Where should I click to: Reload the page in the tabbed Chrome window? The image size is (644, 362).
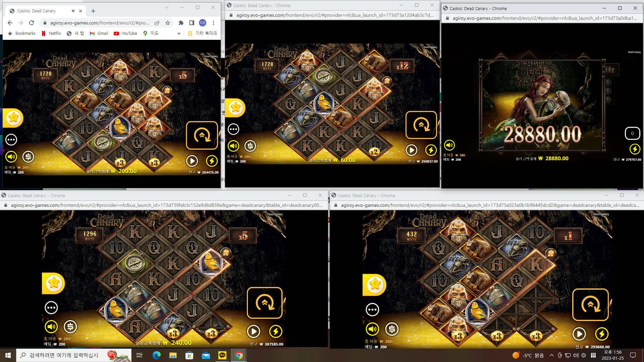click(32, 23)
